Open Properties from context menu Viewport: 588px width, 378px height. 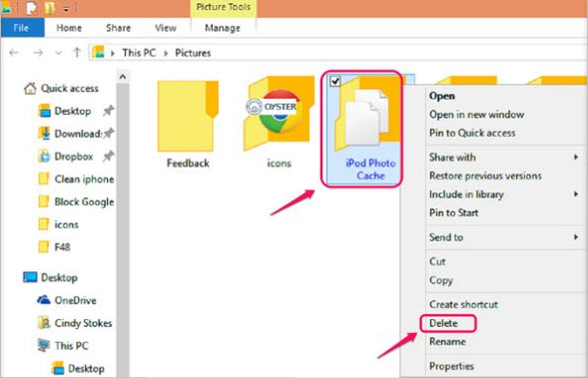pyautogui.click(x=451, y=366)
